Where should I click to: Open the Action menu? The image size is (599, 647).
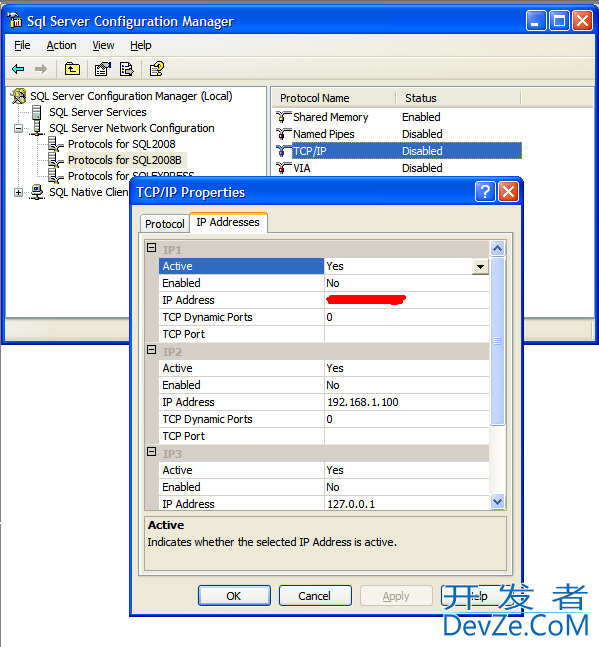[x=61, y=45]
